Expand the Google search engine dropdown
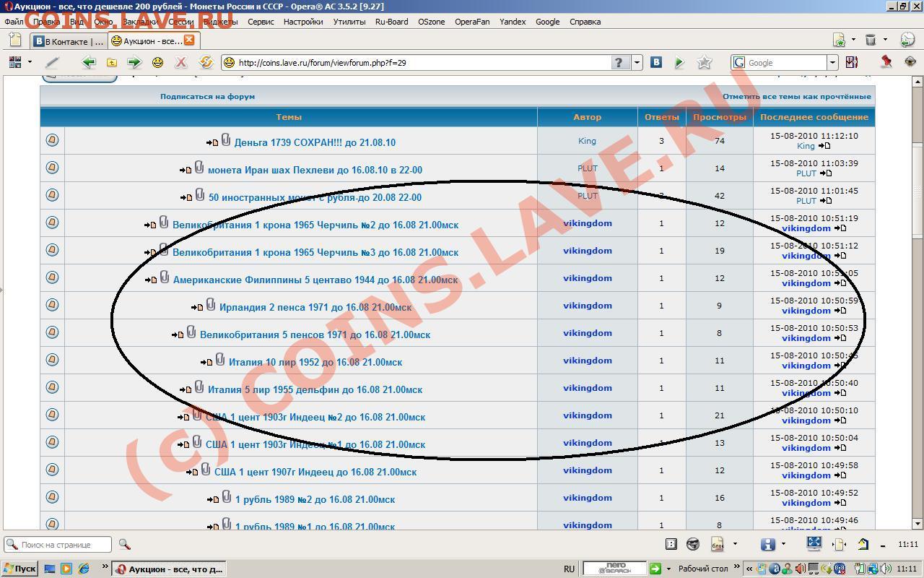This screenshot has width=924, height=578. point(832,63)
